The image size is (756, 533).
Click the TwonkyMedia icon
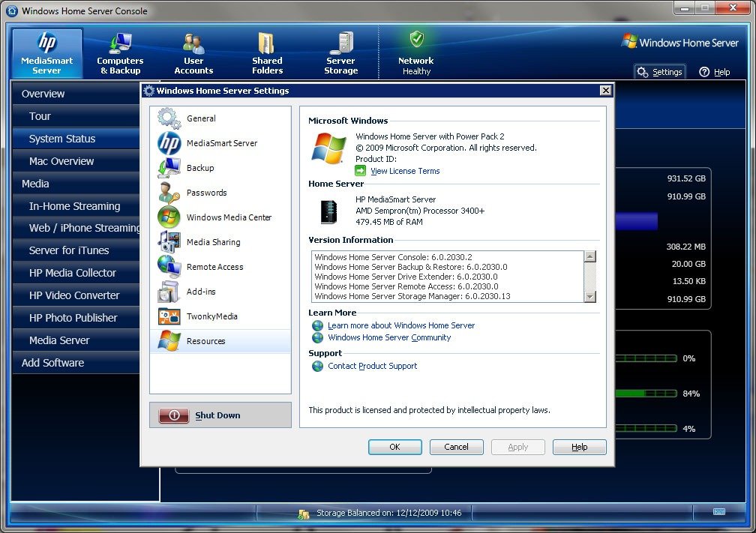click(x=169, y=316)
